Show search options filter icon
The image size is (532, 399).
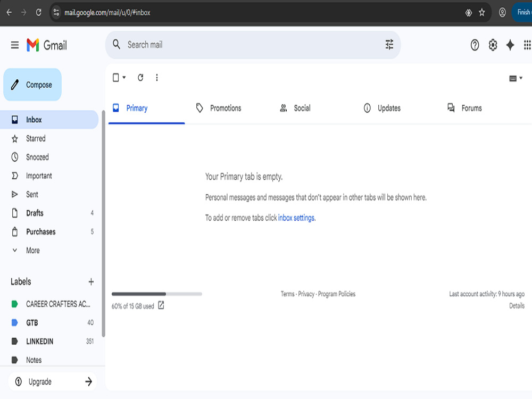[x=389, y=45]
